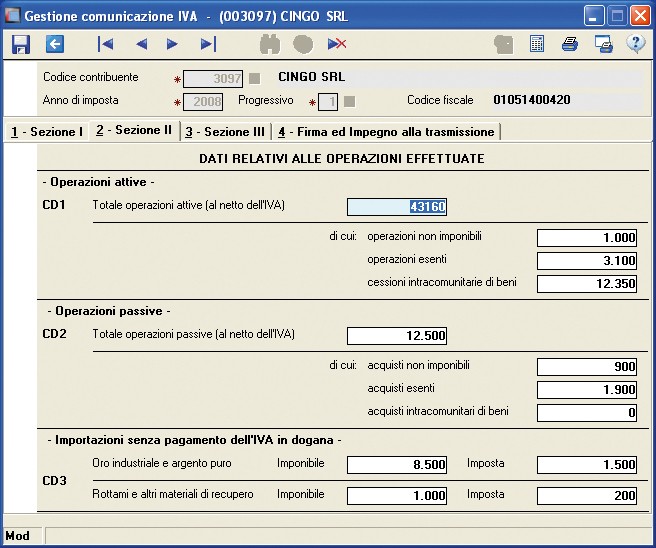Minimize the Gestione comunicazione IVA window

click(x=594, y=16)
